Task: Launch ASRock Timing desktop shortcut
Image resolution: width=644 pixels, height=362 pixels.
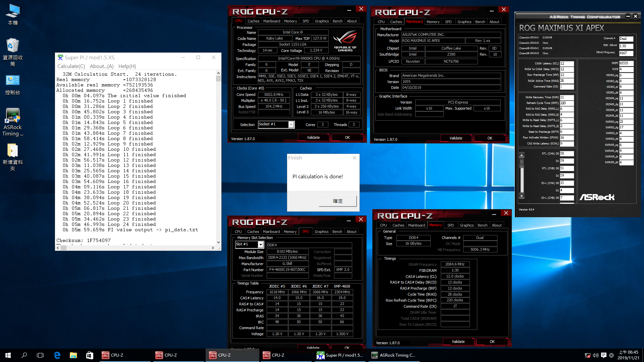Action: [13, 122]
